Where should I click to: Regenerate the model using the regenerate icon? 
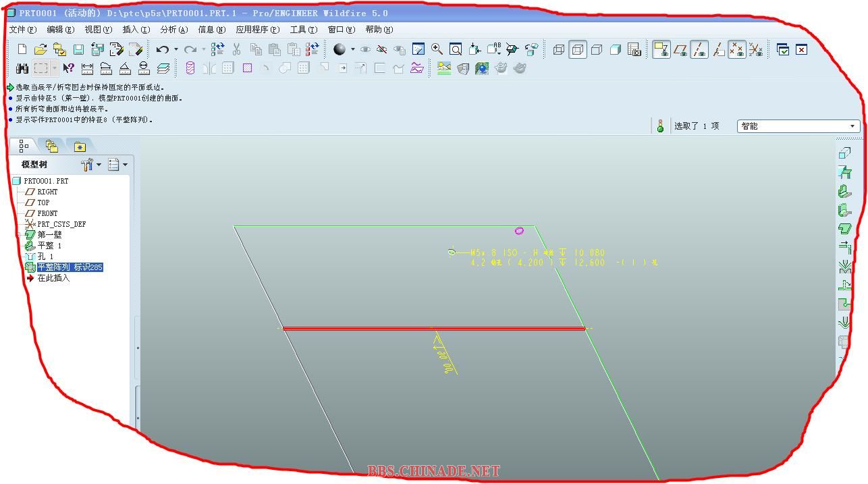coord(217,49)
